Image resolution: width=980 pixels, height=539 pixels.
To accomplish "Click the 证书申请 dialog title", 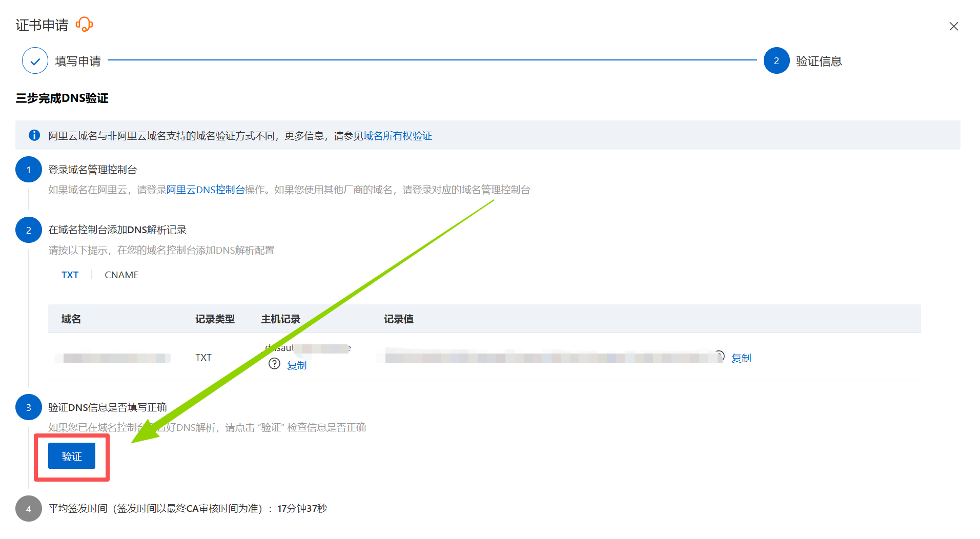I will 42,25.
